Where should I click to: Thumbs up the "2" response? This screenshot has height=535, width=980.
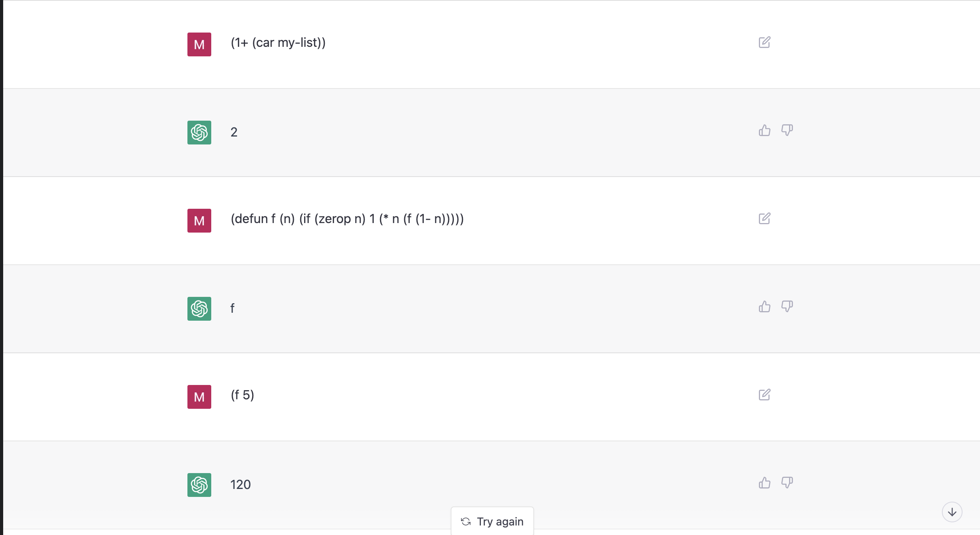[x=764, y=130]
